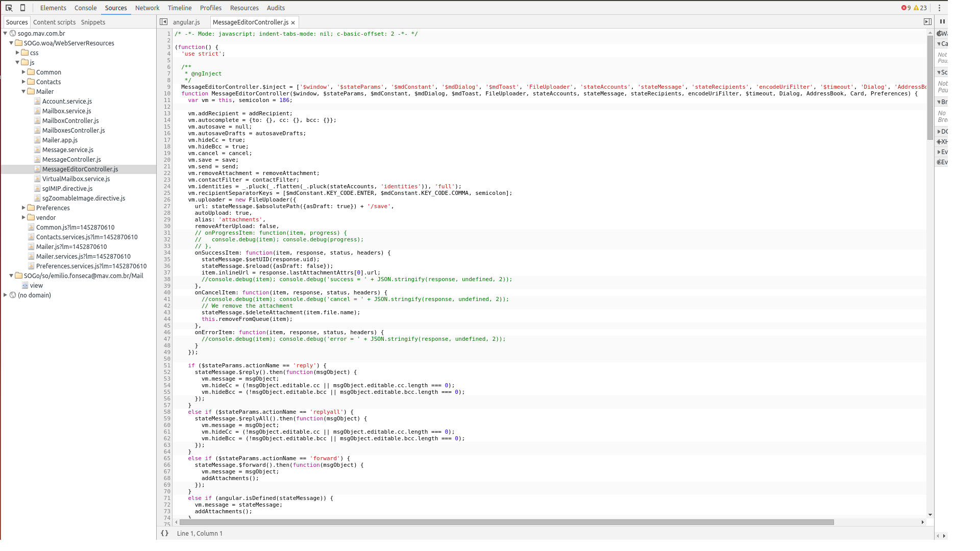The image size is (980, 551).
Task: Expand the Preferences folder
Action: pyautogui.click(x=23, y=208)
